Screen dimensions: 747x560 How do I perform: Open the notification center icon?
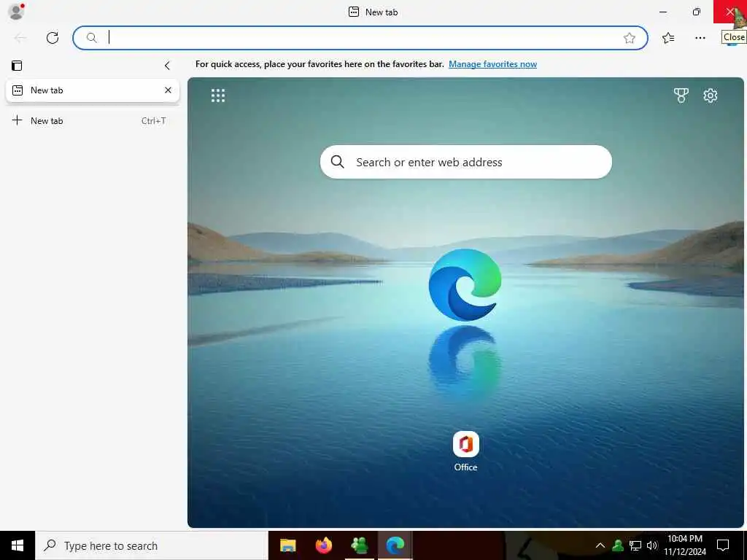(x=723, y=545)
